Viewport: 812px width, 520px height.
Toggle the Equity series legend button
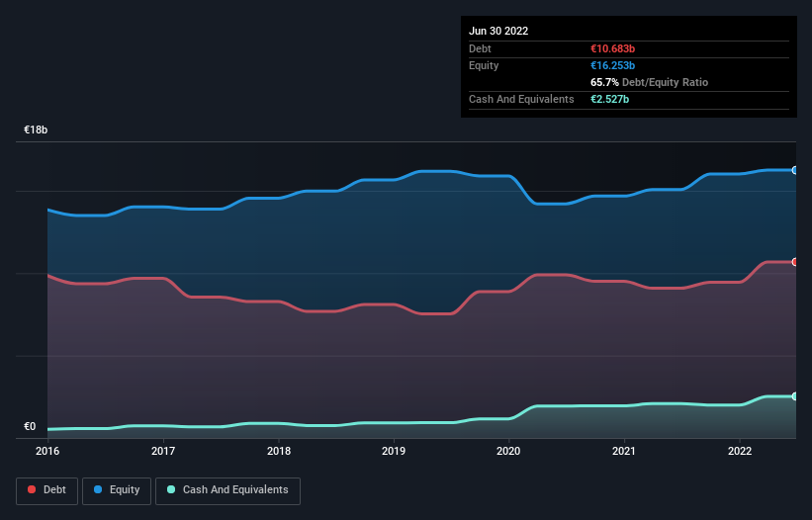(x=117, y=490)
